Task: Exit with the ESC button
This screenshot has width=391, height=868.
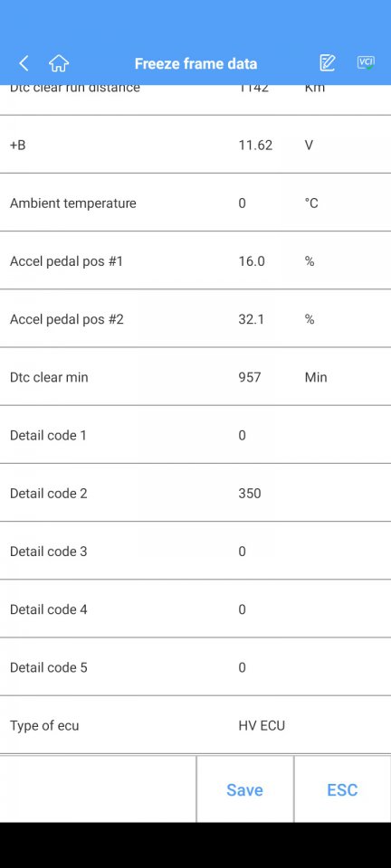Action: pyautogui.click(x=342, y=789)
